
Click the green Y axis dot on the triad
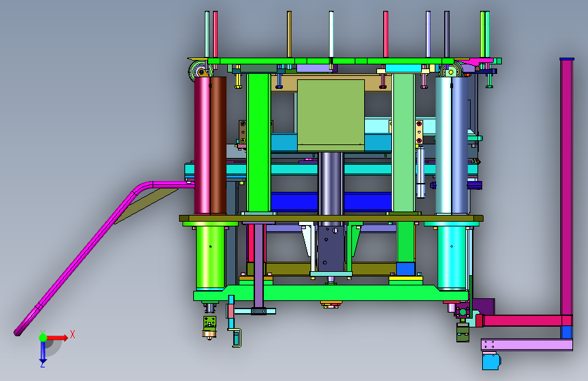point(43,338)
